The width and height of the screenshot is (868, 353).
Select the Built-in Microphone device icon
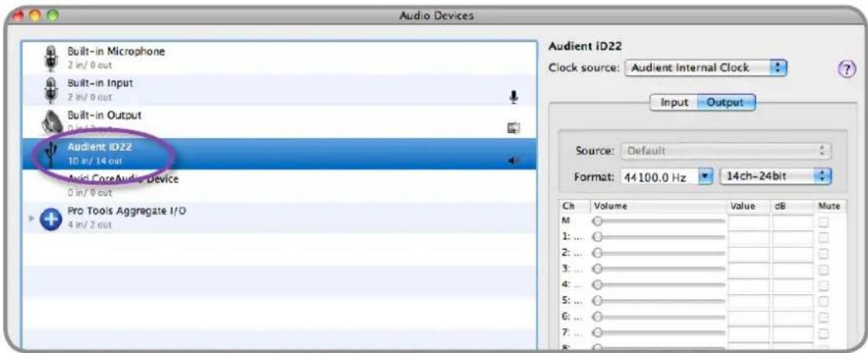(x=51, y=57)
